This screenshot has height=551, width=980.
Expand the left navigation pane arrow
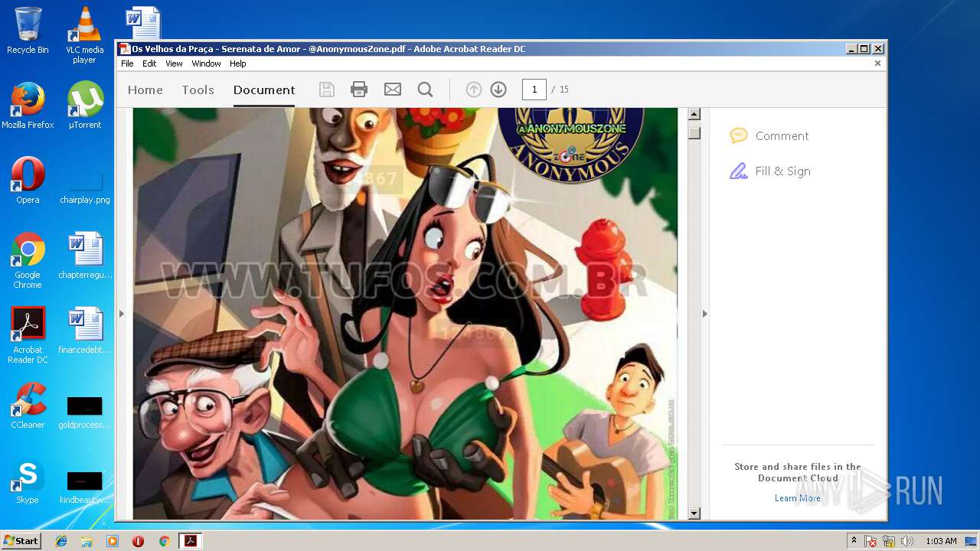pyautogui.click(x=121, y=314)
